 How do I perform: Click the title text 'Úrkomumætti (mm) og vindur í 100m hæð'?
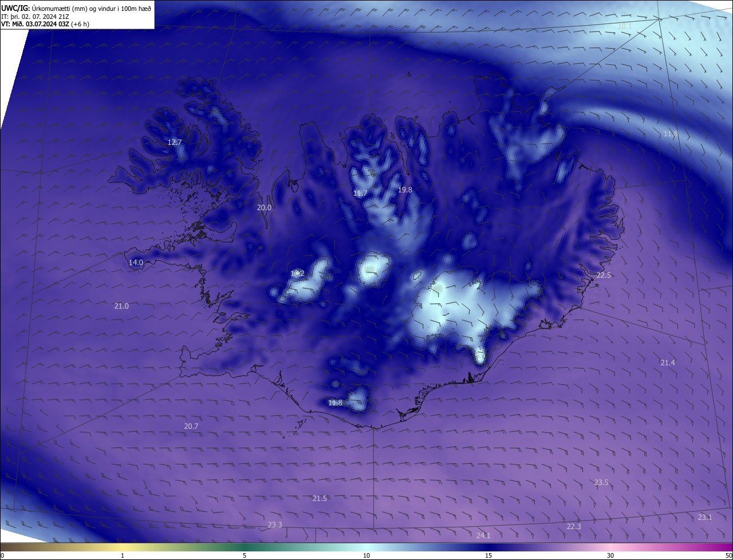[92, 7]
